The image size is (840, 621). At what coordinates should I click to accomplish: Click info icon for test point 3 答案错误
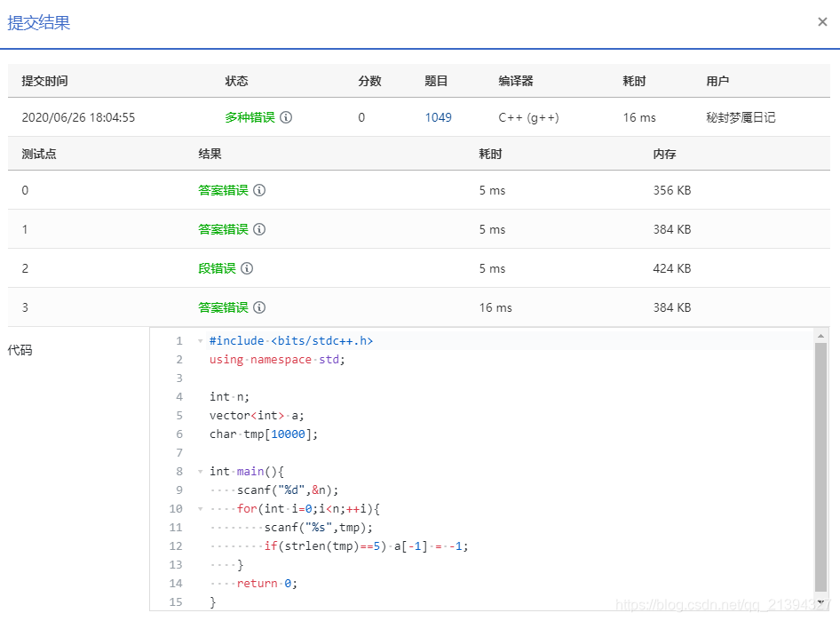tap(259, 307)
